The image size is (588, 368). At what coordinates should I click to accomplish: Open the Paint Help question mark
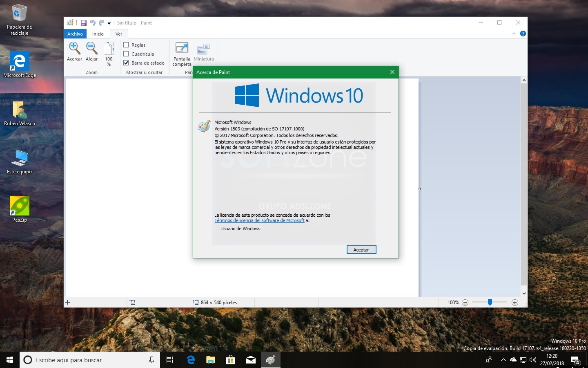click(x=523, y=34)
